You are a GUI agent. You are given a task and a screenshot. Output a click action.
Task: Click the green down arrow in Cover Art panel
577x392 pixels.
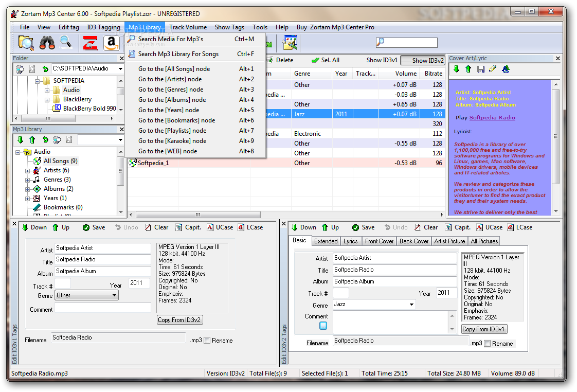point(456,69)
